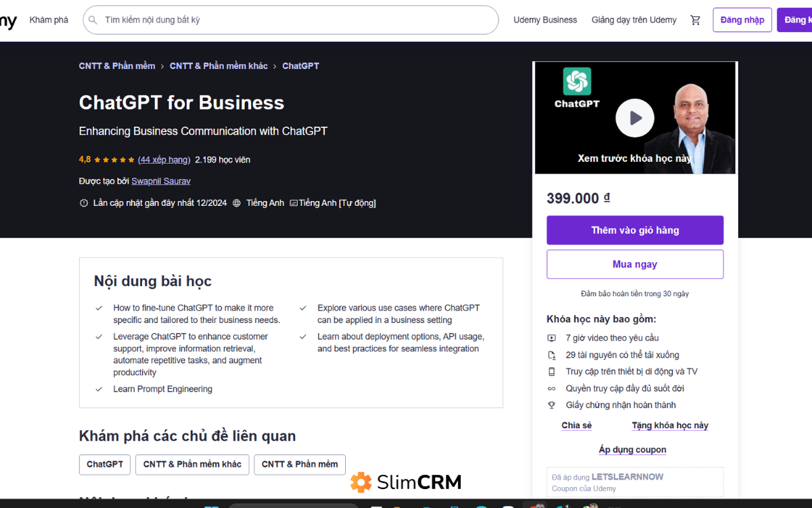Image resolution: width=812 pixels, height=508 pixels.
Task: Click the checkmark beside Learn Prompt Engineering
Action: point(99,389)
